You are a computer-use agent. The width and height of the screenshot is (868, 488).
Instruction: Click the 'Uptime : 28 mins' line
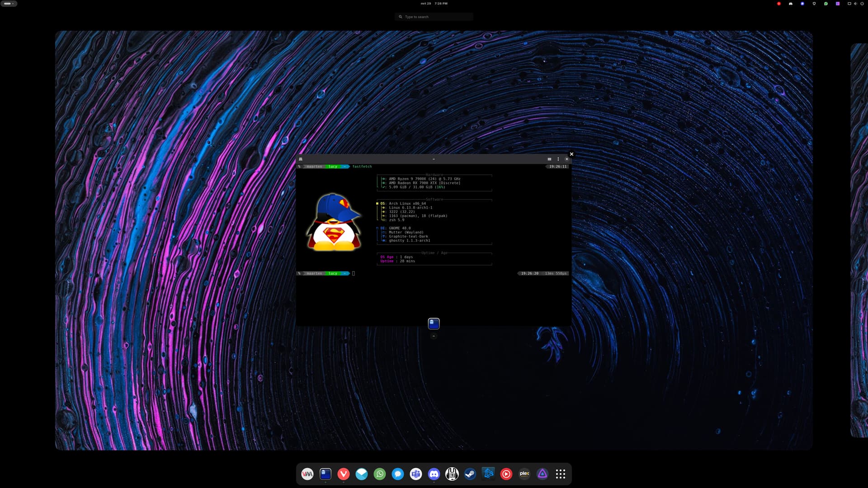click(397, 261)
